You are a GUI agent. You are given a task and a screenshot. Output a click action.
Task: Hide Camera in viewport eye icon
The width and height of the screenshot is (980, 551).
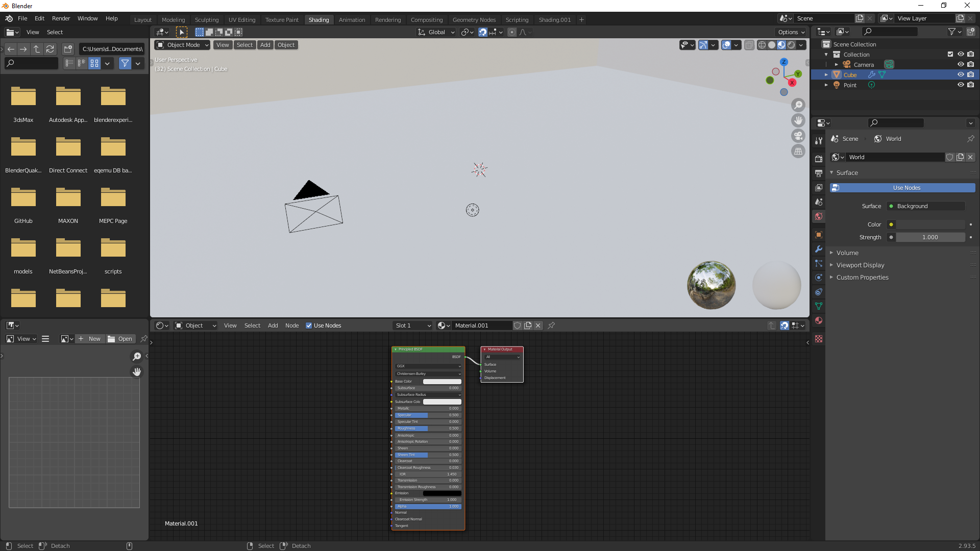(x=961, y=64)
